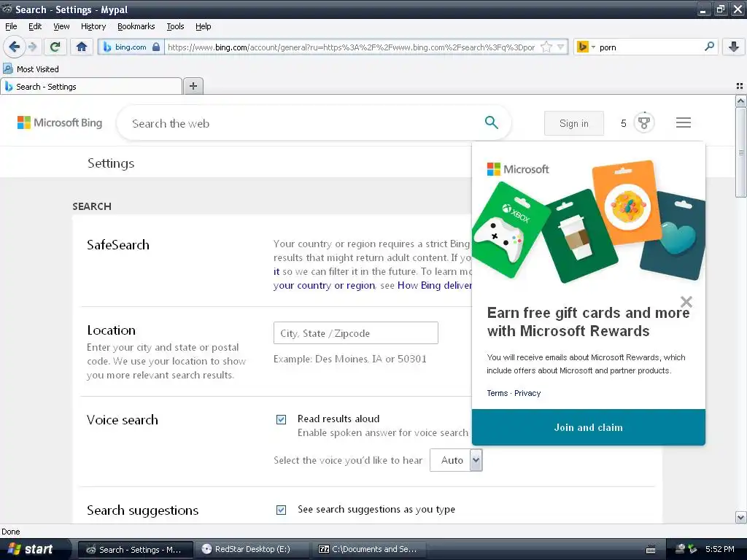The width and height of the screenshot is (747, 560).
Task: Click Join and claim button
Action: 589,427
